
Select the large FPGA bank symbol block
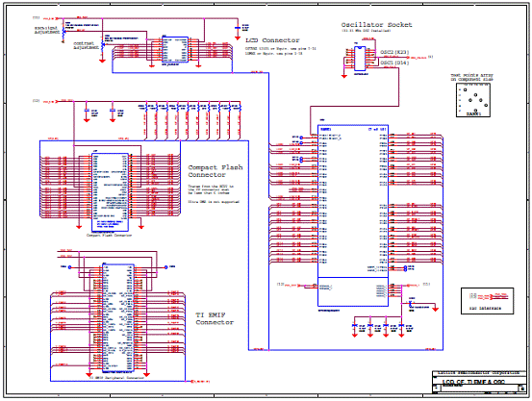pos(353,215)
